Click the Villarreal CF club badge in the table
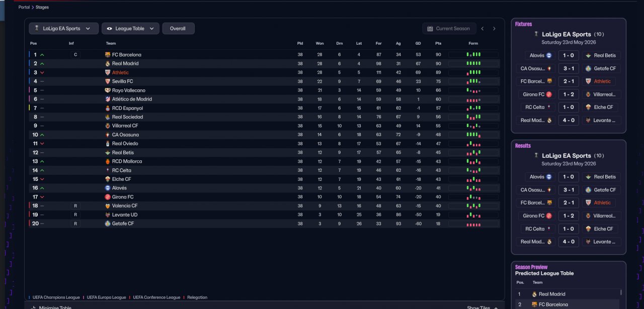This screenshot has width=644, height=309. tap(108, 126)
